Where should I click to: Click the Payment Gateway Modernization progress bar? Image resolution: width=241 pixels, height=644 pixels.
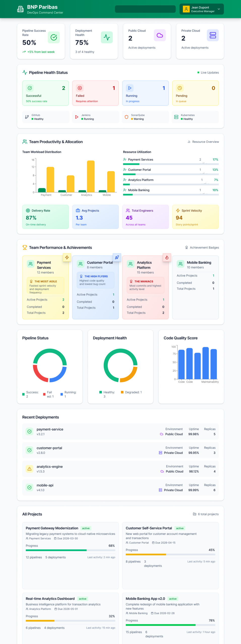tap(71, 550)
